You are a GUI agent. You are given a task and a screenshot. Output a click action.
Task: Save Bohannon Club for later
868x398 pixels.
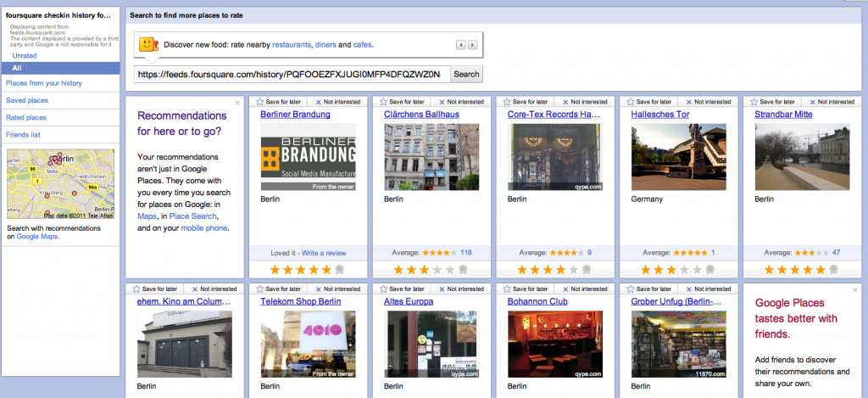pyautogui.click(x=526, y=289)
